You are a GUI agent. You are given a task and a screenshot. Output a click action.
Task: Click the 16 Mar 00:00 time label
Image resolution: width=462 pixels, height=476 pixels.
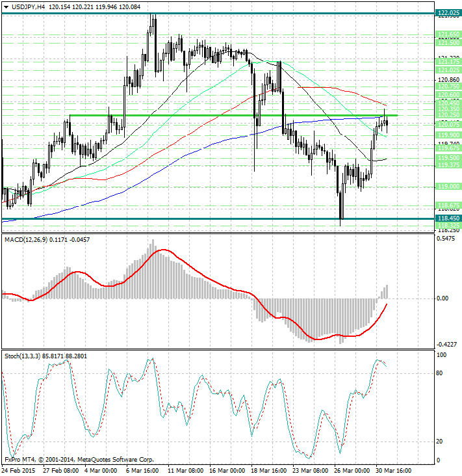click(x=227, y=471)
